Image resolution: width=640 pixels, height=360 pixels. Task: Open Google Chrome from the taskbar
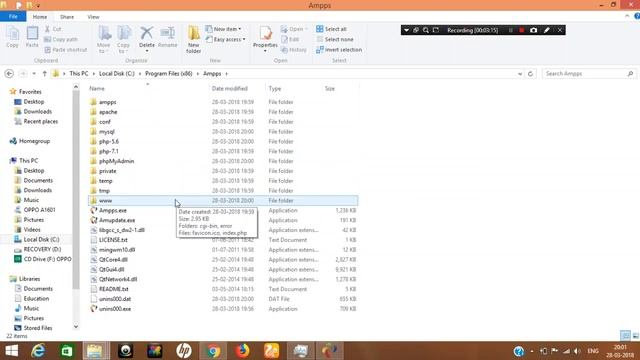(213, 351)
